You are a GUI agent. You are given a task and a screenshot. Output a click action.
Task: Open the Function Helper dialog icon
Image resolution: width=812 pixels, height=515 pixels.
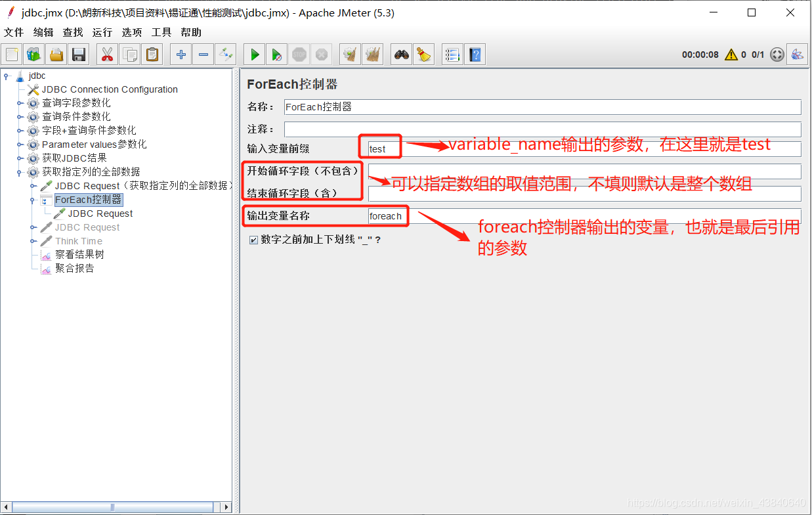(452, 55)
